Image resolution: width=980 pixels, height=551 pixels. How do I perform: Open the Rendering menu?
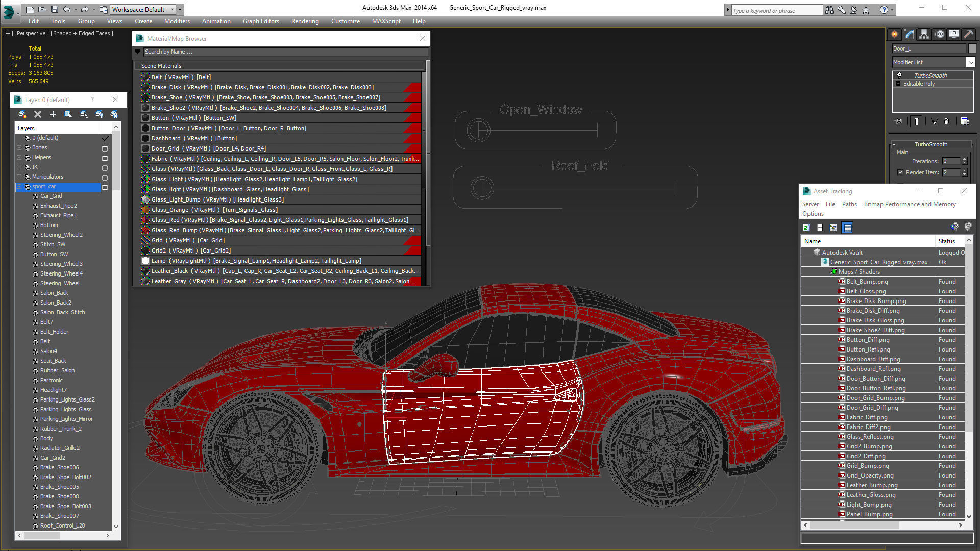(x=305, y=21)
